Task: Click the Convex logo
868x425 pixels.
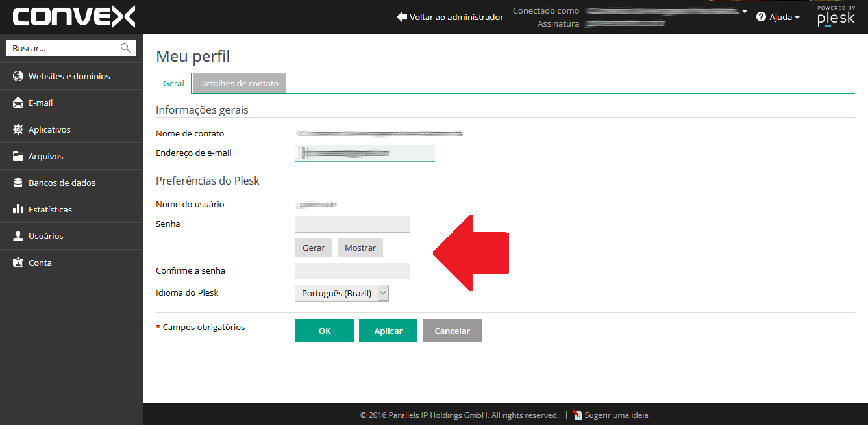Action: coord(74,17)
